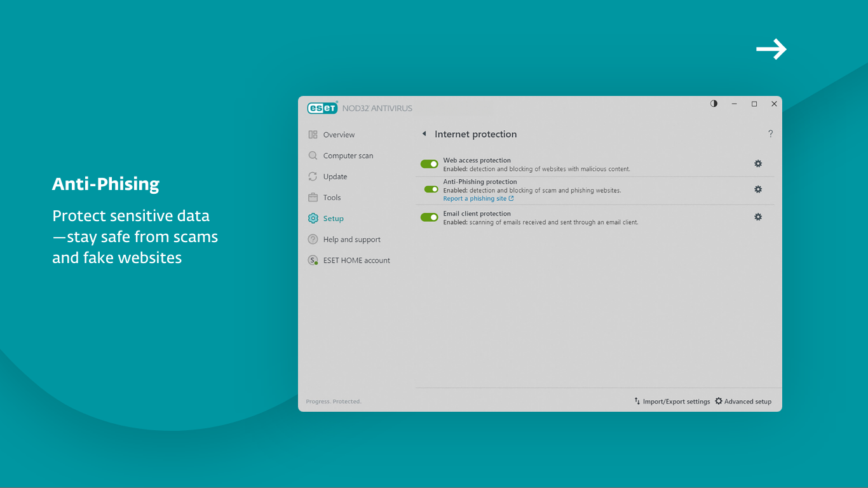868x488 pixels.
Task: Click Report a phishing site link
Action: (475, 198)
